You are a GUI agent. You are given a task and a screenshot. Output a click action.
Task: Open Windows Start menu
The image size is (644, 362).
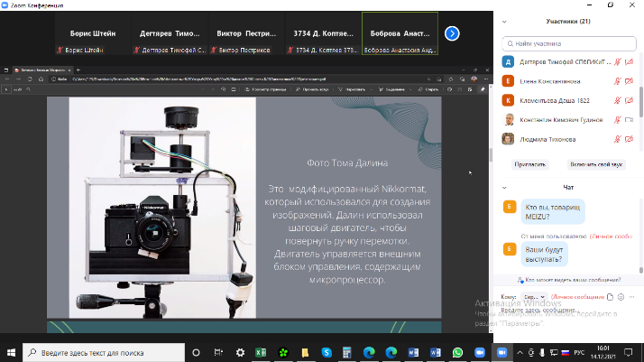point(11,353)
